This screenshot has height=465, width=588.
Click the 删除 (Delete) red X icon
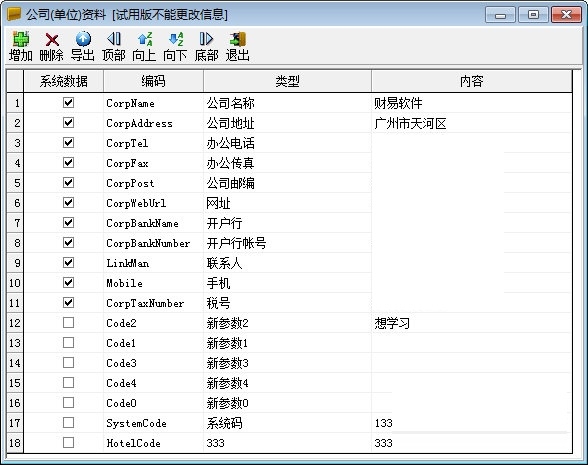[52, 39]
